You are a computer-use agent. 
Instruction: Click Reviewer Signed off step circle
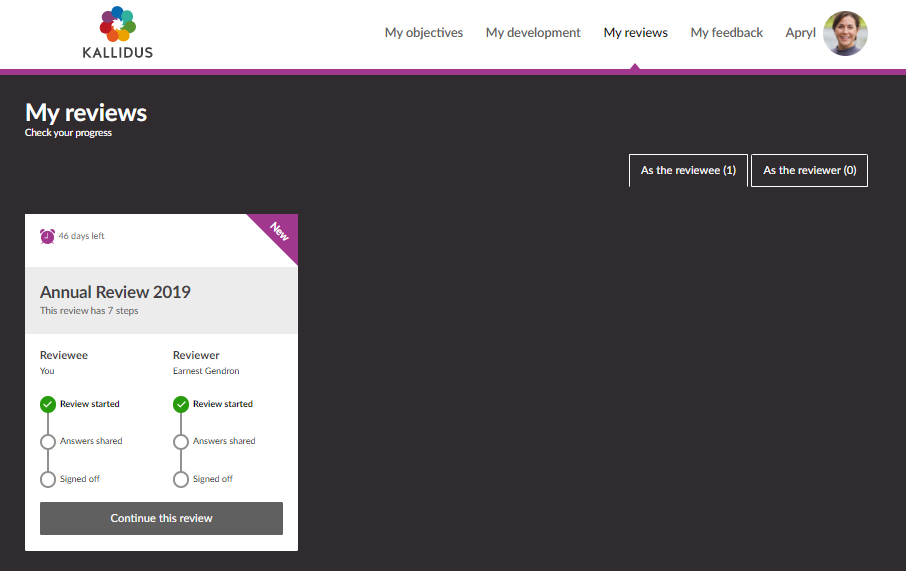[x=181, y=479]
